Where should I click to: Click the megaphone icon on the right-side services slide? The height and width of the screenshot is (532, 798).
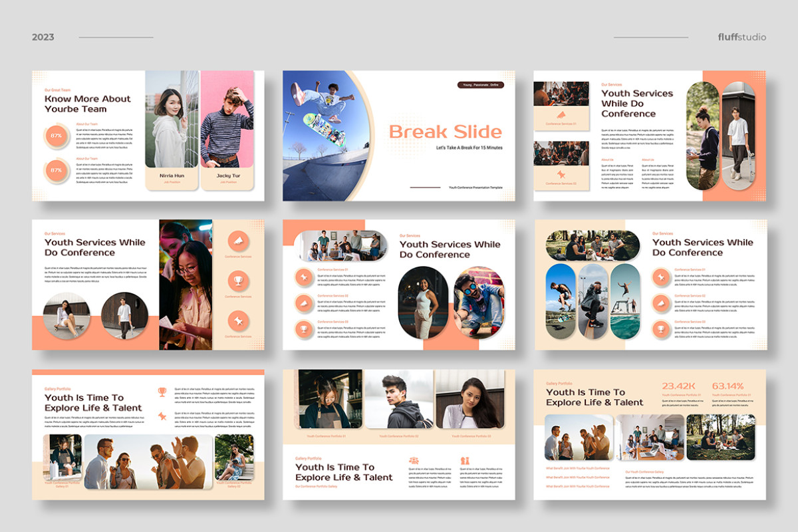point(660,304)
